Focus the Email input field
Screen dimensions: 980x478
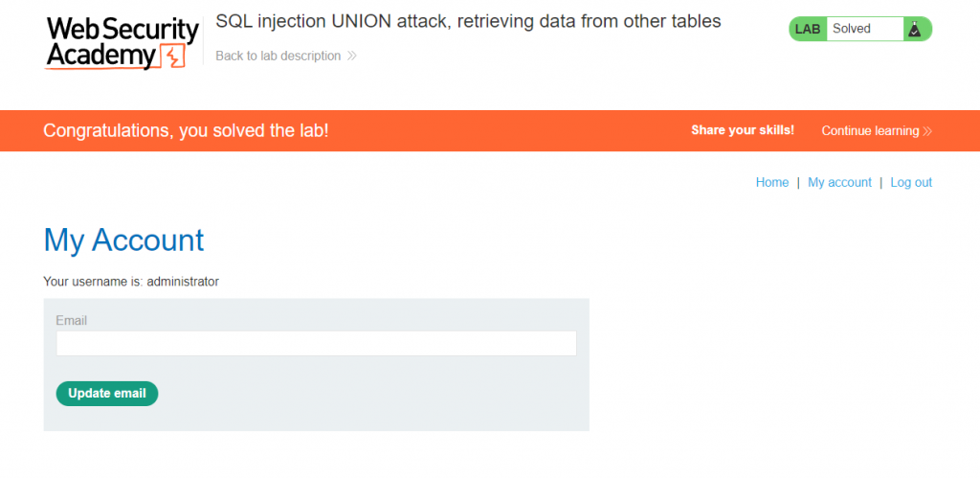(316, 343)
